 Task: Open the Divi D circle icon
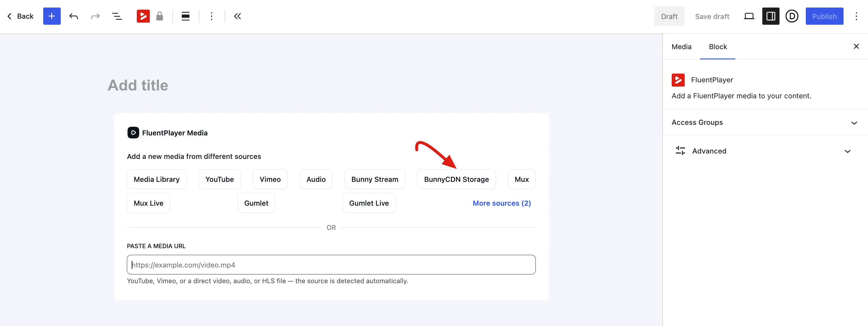coord(792,16)
